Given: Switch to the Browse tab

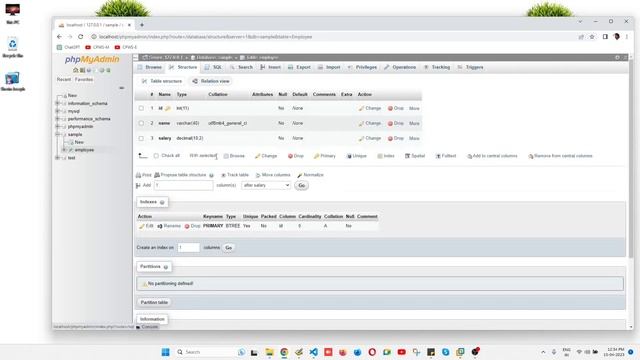Looking at the screenshot, I should pos(149,67).
